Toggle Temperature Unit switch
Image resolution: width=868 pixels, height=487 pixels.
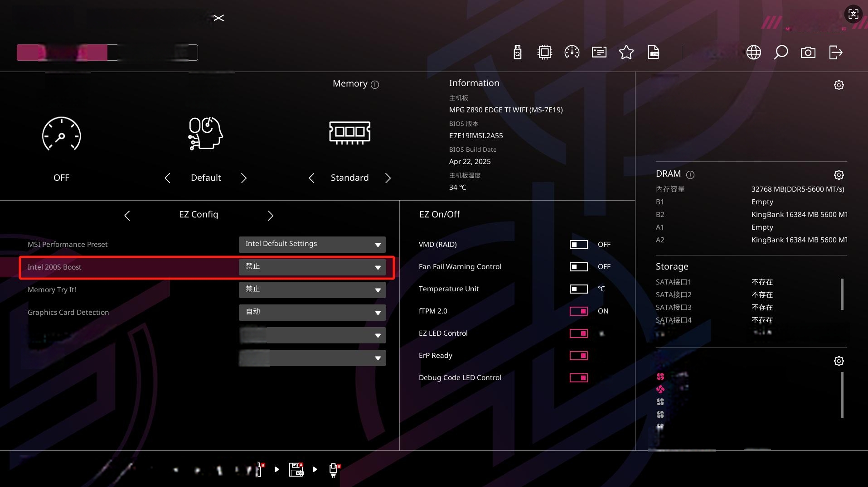pyautogui.click(x=578, y=289)
